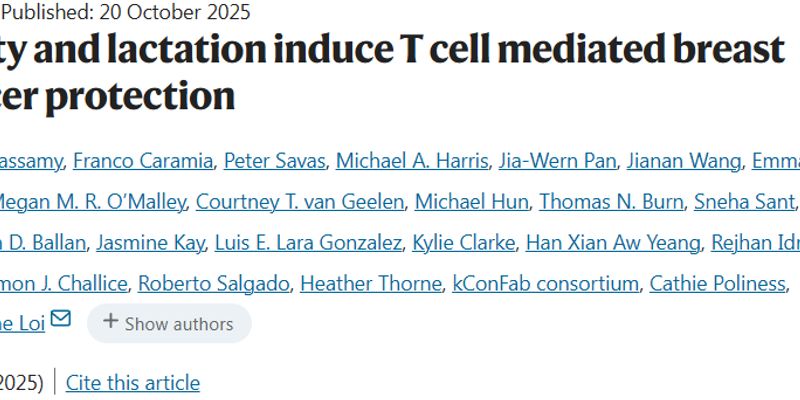Select author Michael Hun
Image resolution: width=800 pixels, height=400 pixels.
tap(471, 202)
